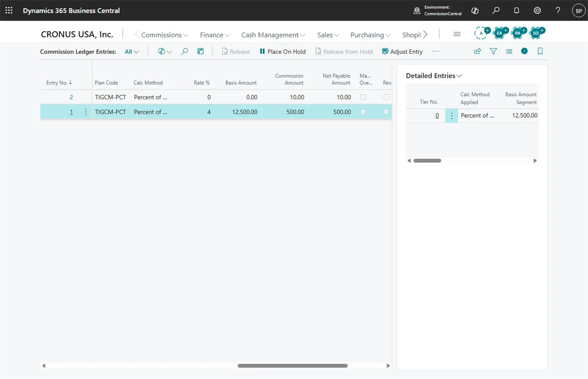Open the BP user account avatar
Screen dimensions: 588x379
578,11
